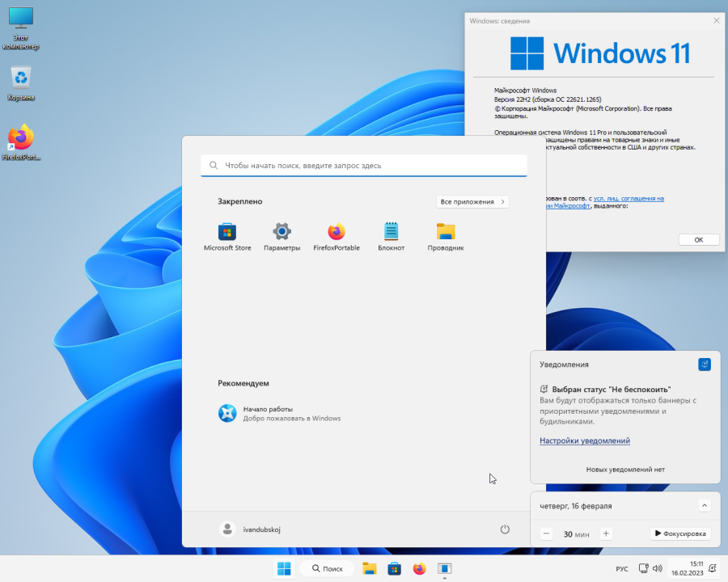The image size is (728, 582).
Task: Toggle do not disturb in notifications panel
Action: click(x=705, y=365)
